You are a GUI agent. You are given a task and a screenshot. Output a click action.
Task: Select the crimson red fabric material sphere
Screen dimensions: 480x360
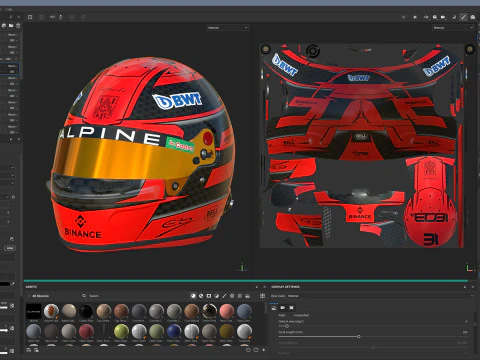[86, 332]
